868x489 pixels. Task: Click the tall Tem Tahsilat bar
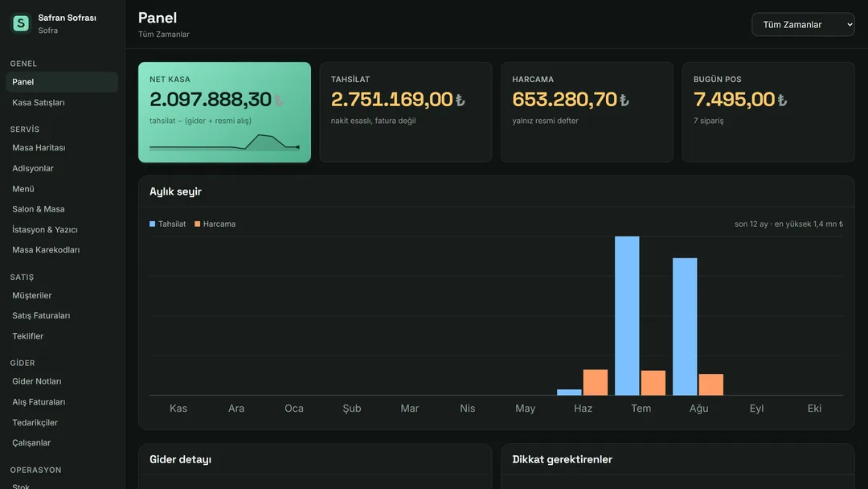627,315
